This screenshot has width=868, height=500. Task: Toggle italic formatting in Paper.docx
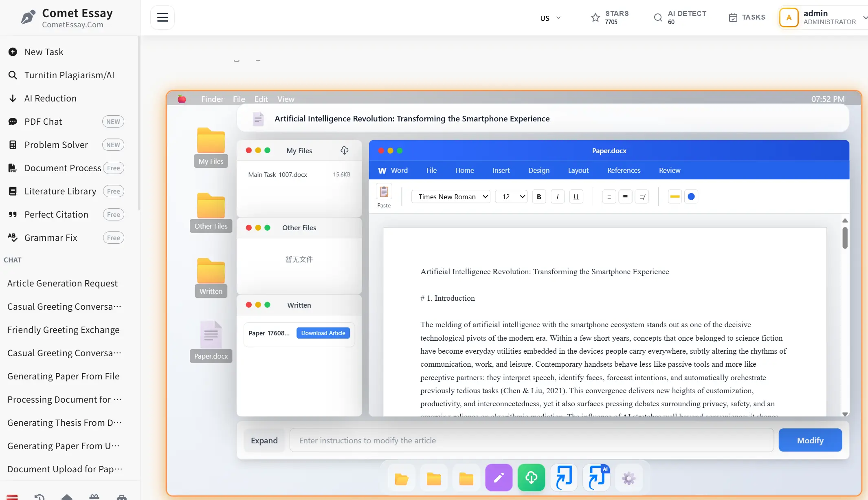557,197
